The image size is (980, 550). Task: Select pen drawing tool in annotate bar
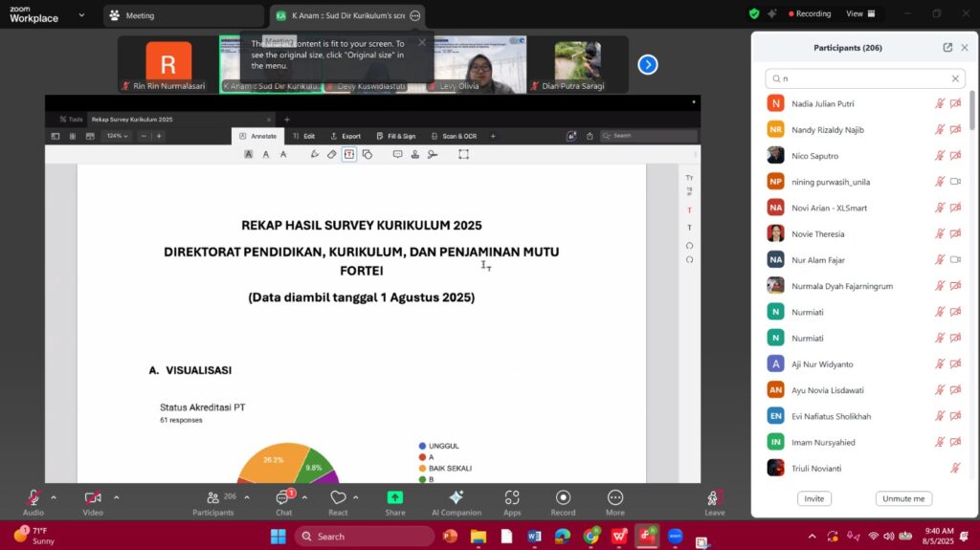314,154
